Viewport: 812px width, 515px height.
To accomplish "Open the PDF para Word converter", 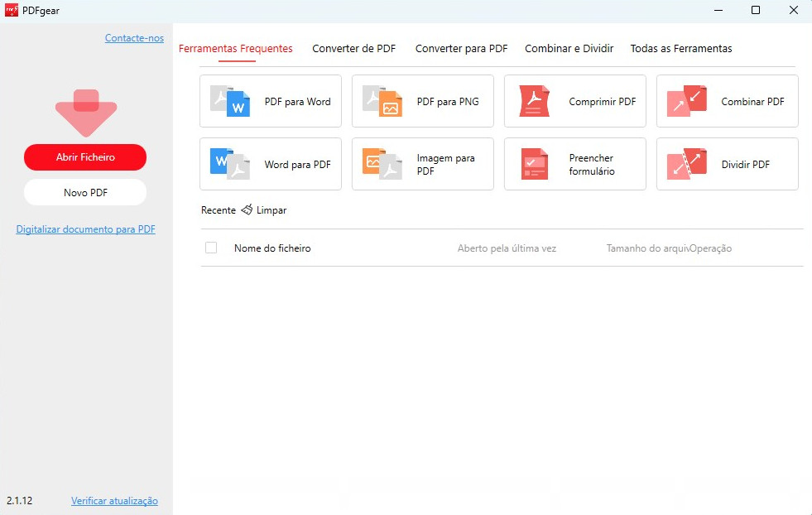I will pyautogui.click(x=270, y=101).
